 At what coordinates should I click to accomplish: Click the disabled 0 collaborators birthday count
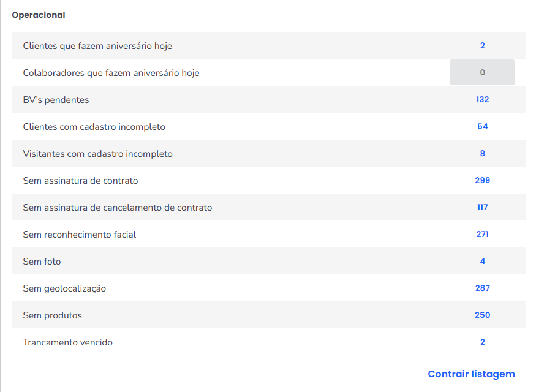click(482, 72)
